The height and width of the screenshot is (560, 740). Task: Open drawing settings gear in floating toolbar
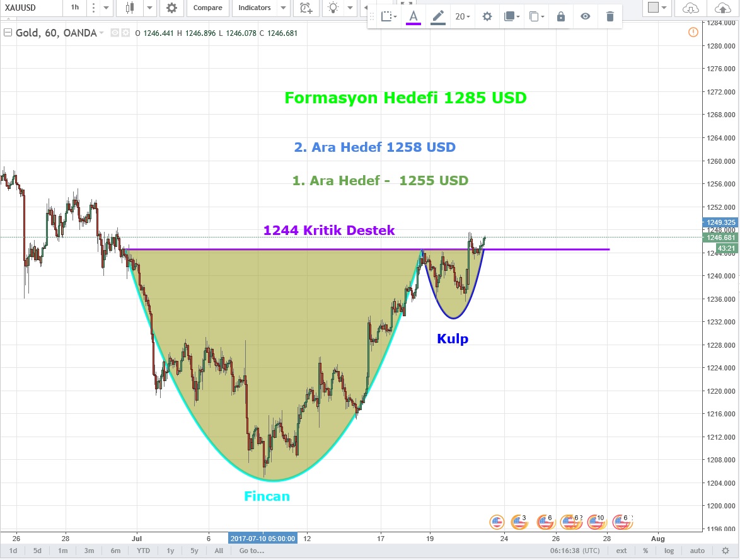(487, 16)
